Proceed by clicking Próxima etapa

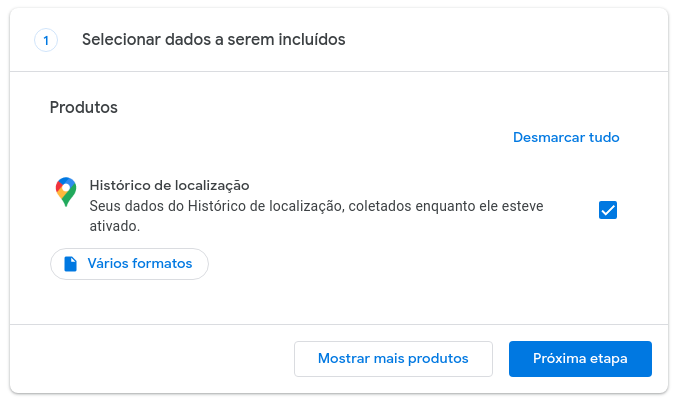coord(580,358)
